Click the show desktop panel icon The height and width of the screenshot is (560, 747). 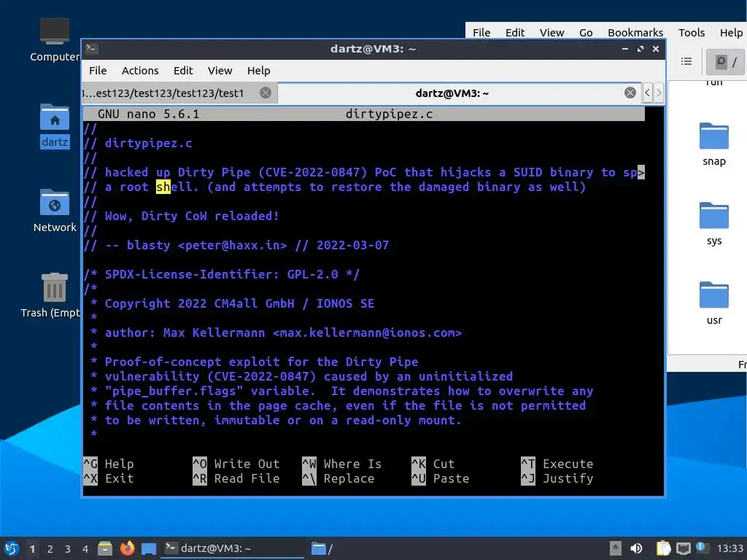click(x=149, y=548)
